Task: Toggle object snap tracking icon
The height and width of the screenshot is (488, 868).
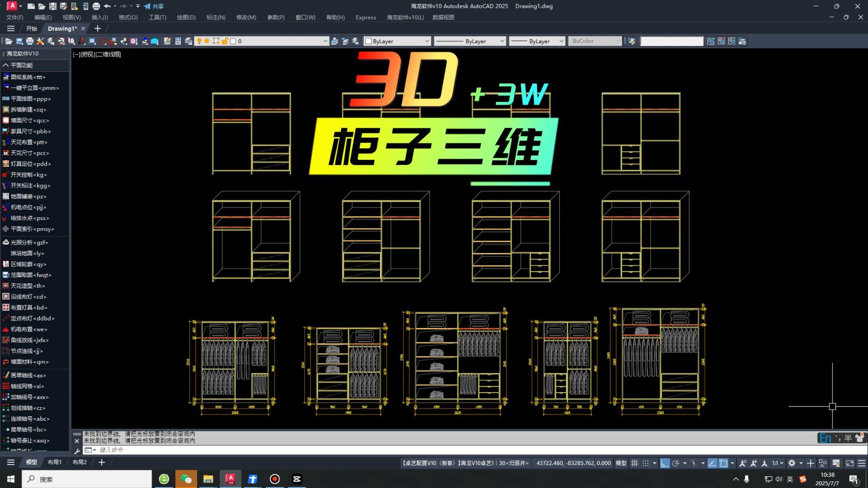Action: coord(712,463)
